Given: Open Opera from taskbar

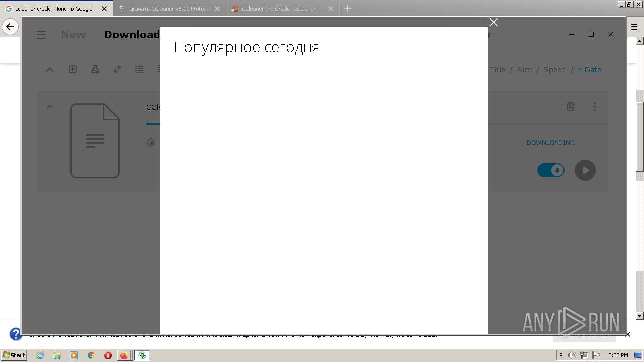Looking at the screenshot, I should 108,355.
